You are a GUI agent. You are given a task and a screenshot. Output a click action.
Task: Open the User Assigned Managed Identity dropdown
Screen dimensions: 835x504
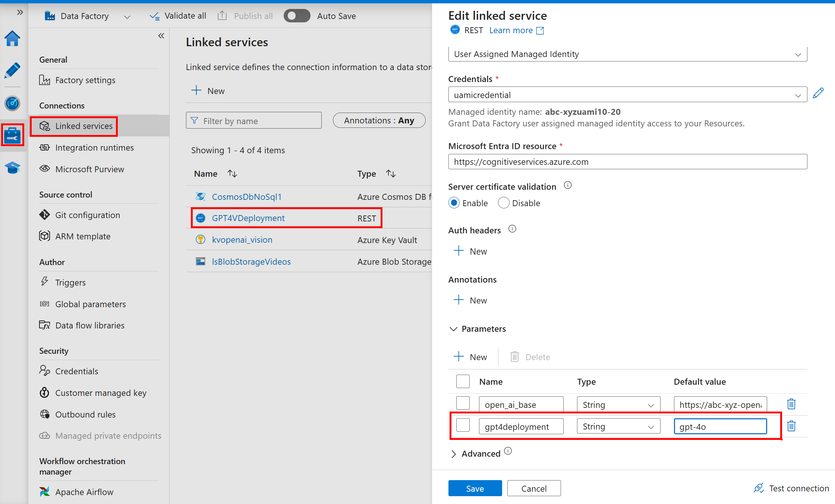627,54
